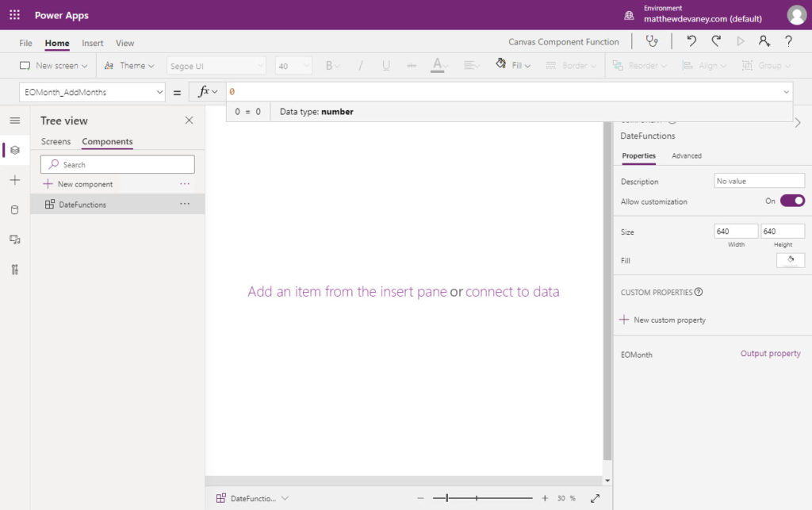Open EOMonth Output property link
Image resolution: width=812 pixels, height=510 pixels.
pyautogui.click(x=770, y=354)
